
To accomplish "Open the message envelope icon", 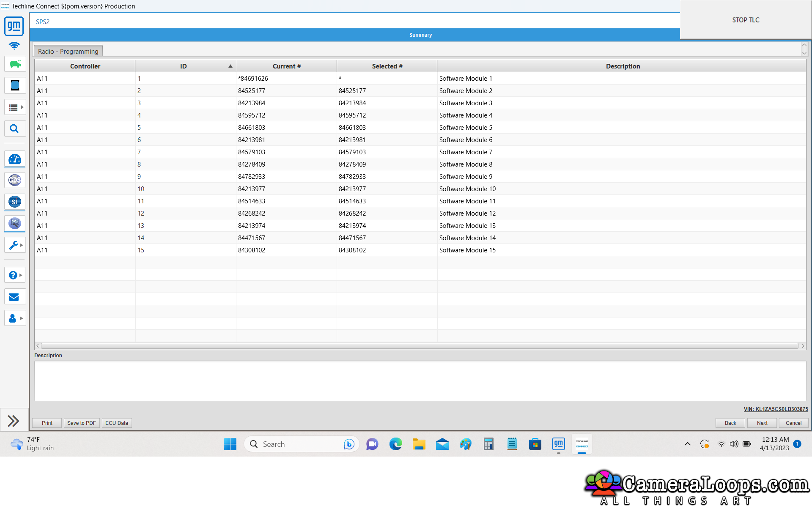I will (x=15, y=296).
